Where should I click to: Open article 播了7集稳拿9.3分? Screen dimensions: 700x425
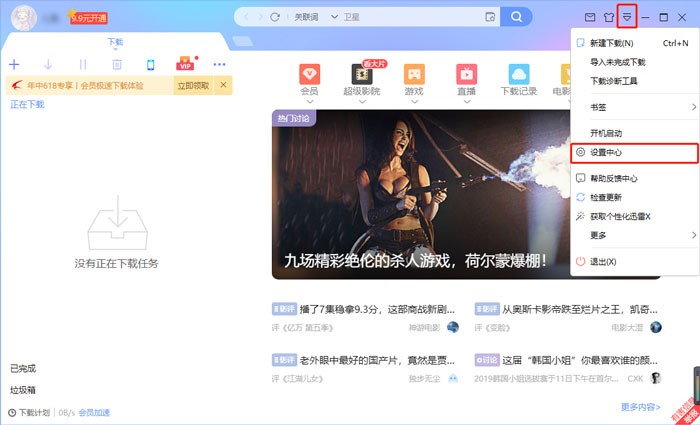click(x=377, y=309)
